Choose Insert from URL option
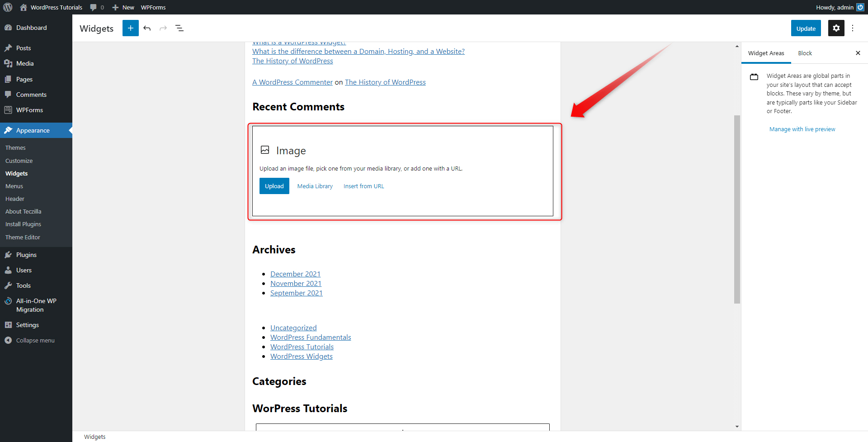Image resolution: width=868 pixels, height=442 pixels. pyautogui.click(x=363, y=186)
